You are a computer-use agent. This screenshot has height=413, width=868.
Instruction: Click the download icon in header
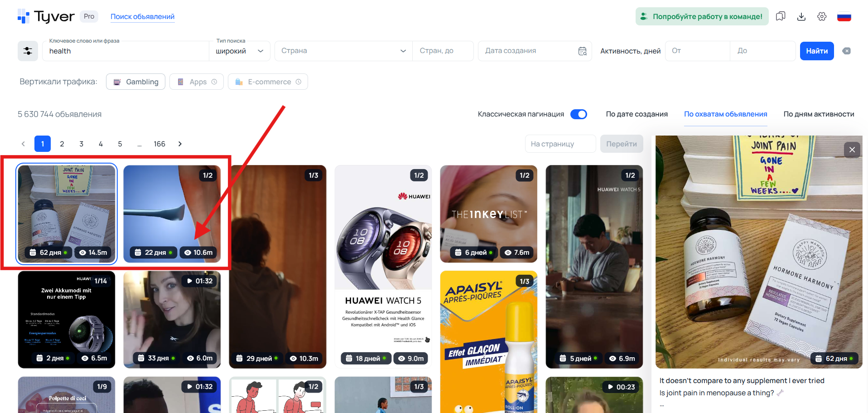tap(801, 16)
